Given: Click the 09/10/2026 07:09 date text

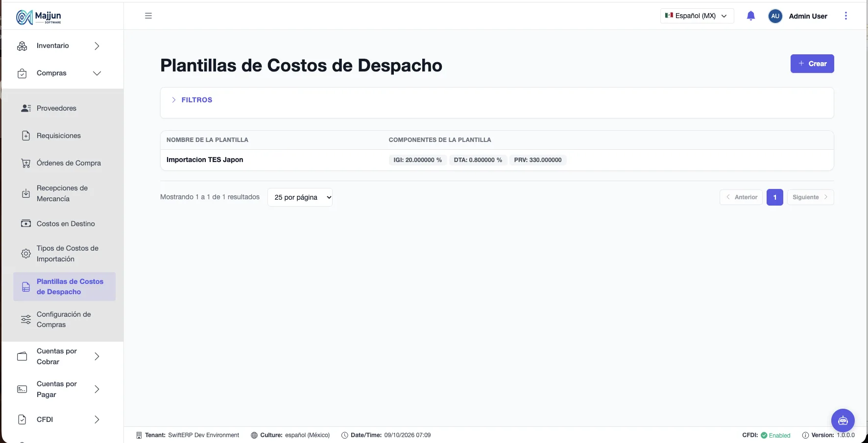Looking at the screenshot, I should [x=408, y=435].
